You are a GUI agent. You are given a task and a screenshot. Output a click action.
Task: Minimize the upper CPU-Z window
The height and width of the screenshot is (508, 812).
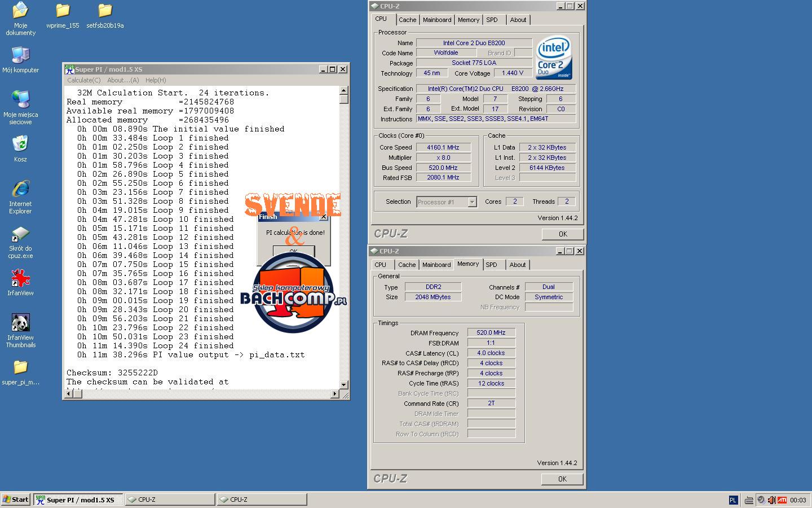coord(561,6)
